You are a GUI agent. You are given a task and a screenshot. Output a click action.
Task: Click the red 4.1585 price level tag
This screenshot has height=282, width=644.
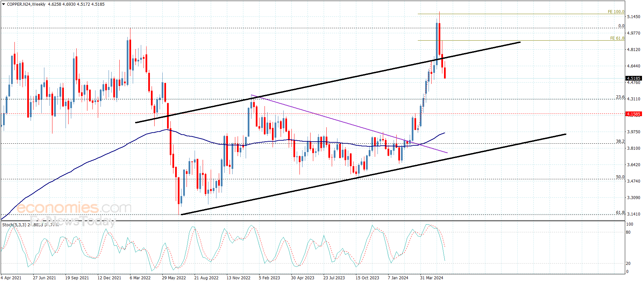pos(634,114)
